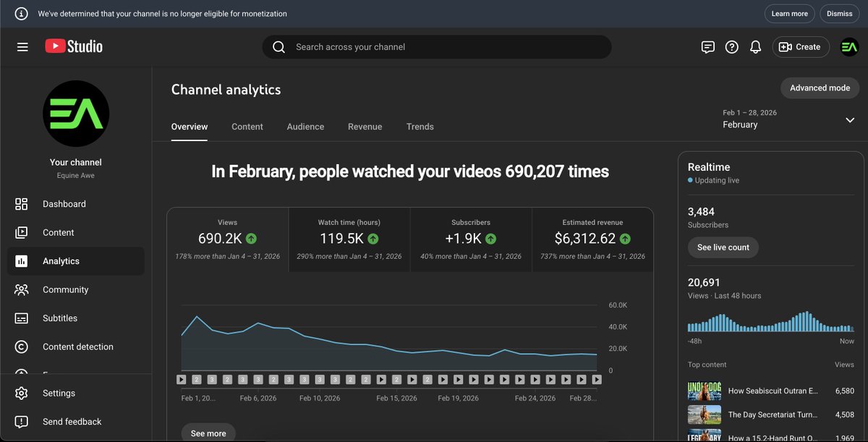Click 'The Day Secretariat Turn...' title

(773, 415)
